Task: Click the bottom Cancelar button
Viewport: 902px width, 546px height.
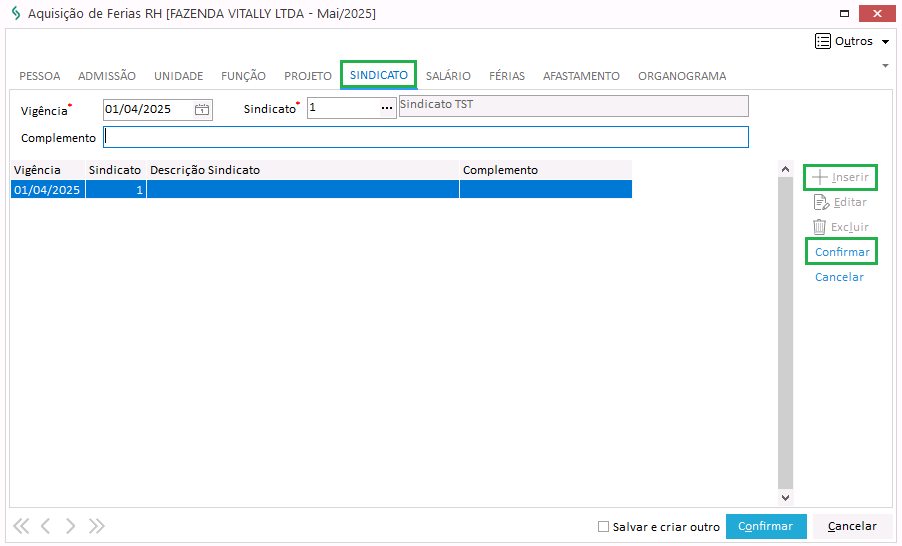Action: pyautogui.click(x=852, y=526)
